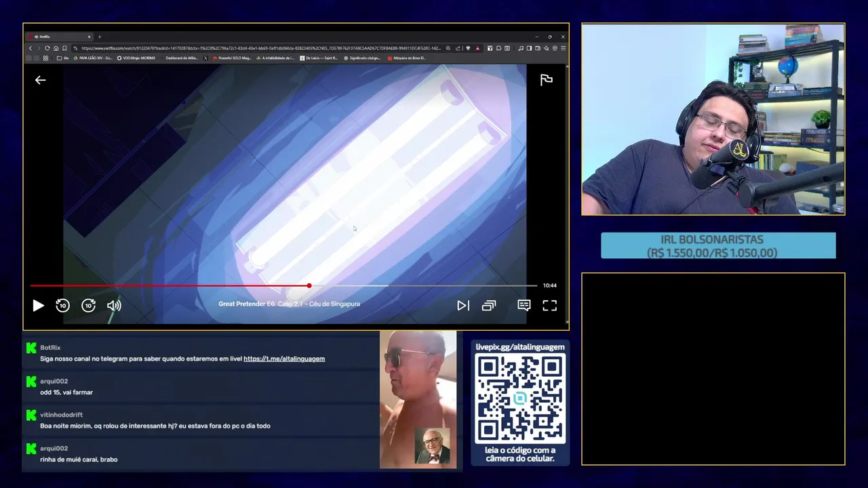868x488 pixels.
Task: Click vitinhododrift chat username
Action: pyautogui.click(x=61, y=415)
